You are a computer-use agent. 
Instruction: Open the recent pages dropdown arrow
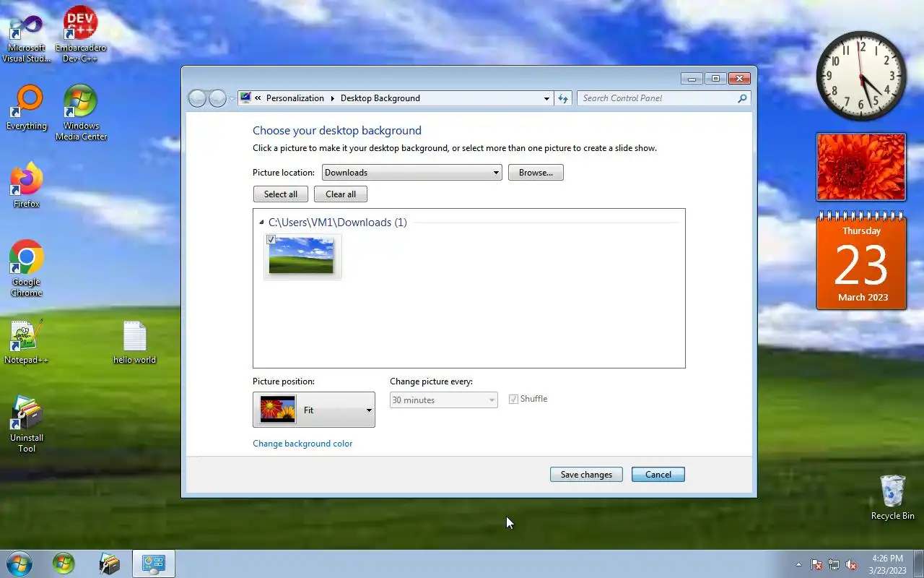click(232, 99)
